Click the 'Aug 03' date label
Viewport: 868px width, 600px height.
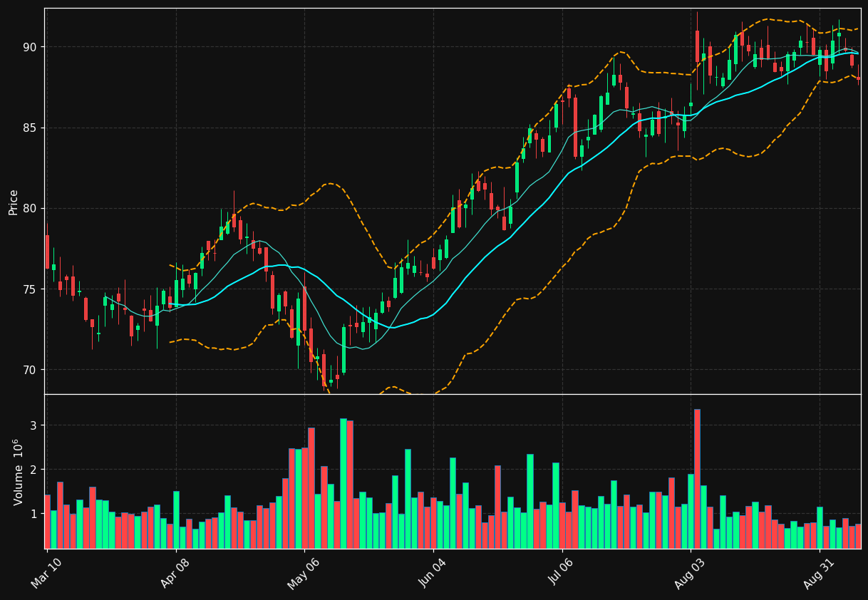point(690,574)
